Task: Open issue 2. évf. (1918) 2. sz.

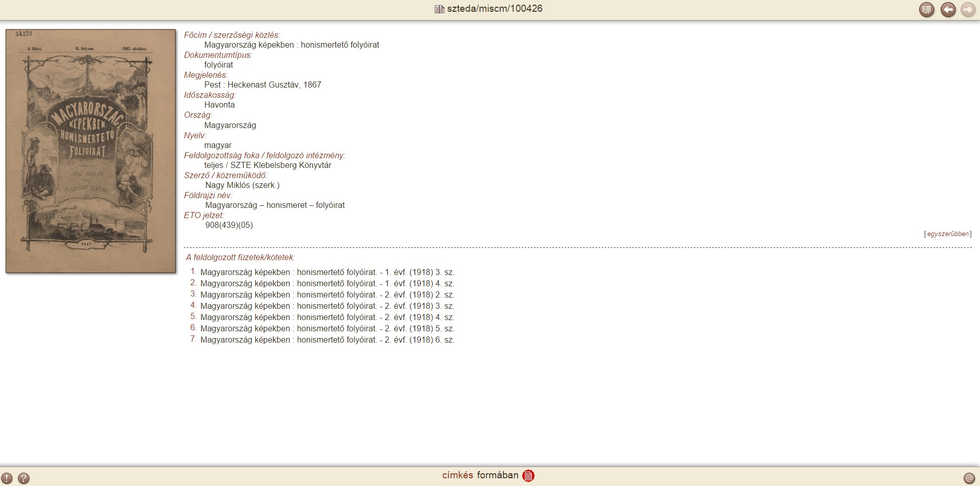Action: coord(327,295)
